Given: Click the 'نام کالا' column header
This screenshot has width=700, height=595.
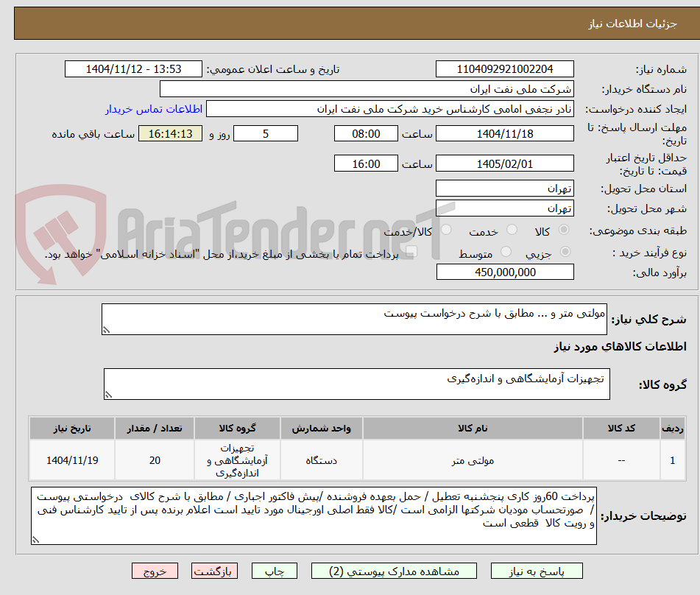Looking at the screenshot, I should click(473, 429).
